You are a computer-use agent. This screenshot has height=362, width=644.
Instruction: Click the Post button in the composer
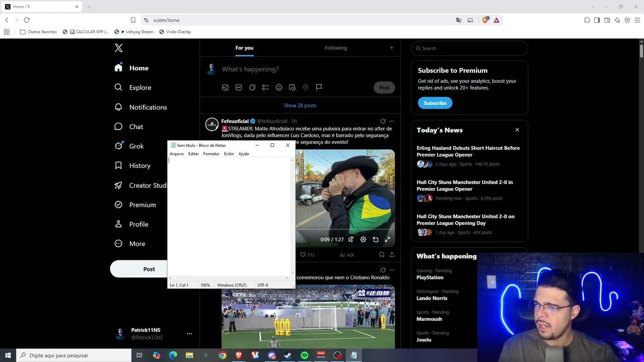point(384,87)
